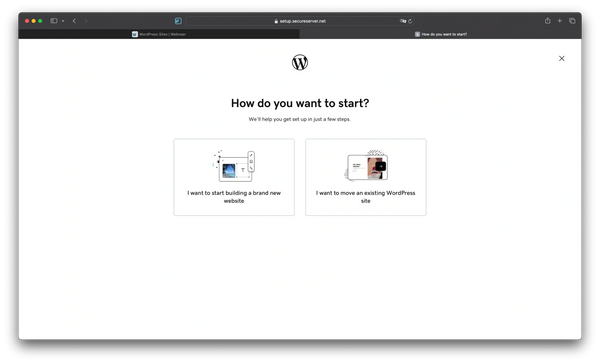Click the green fullscreen window button
This screenshot has width=600, height=364.
coord(40,21)
